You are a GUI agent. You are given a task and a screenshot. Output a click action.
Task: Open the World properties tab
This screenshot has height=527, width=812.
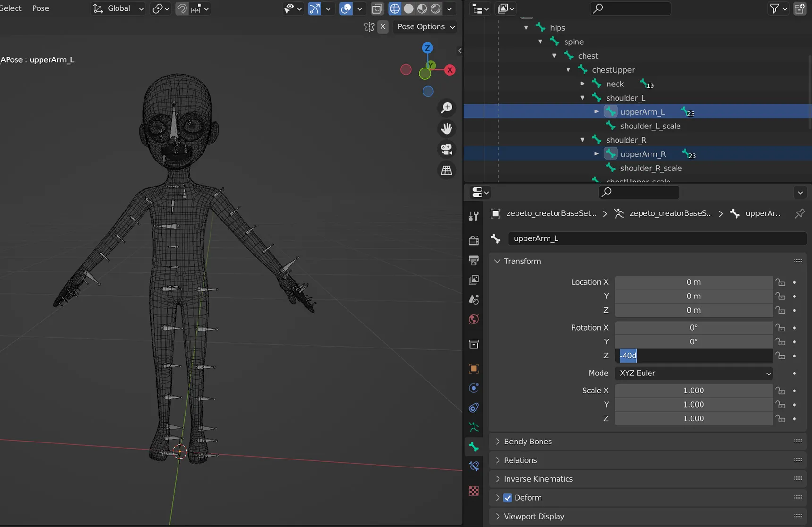[474, 319]
